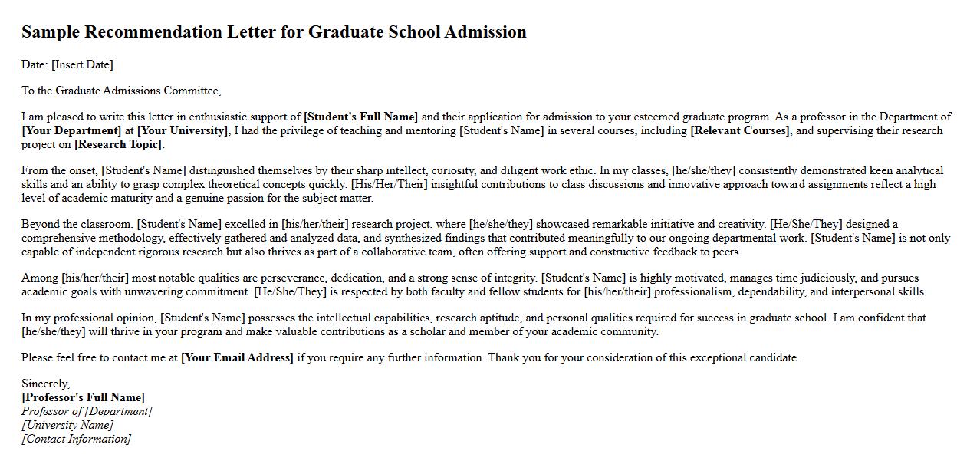
Task: Click the bold '[Your University]' placeholder
Action: (183, 130)
